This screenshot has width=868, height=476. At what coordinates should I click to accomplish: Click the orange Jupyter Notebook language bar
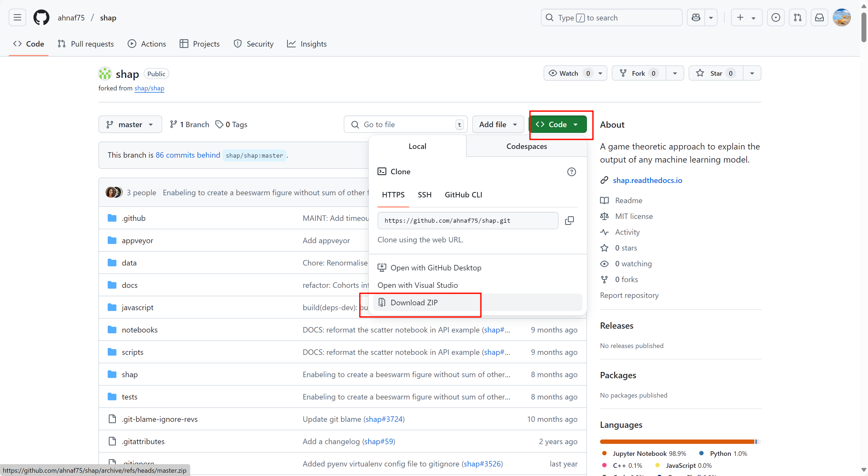(674, 441)
